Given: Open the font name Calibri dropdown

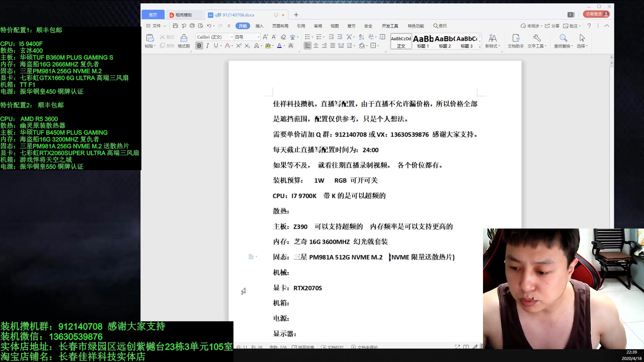Looking at the screenshot, I should 232,37.
